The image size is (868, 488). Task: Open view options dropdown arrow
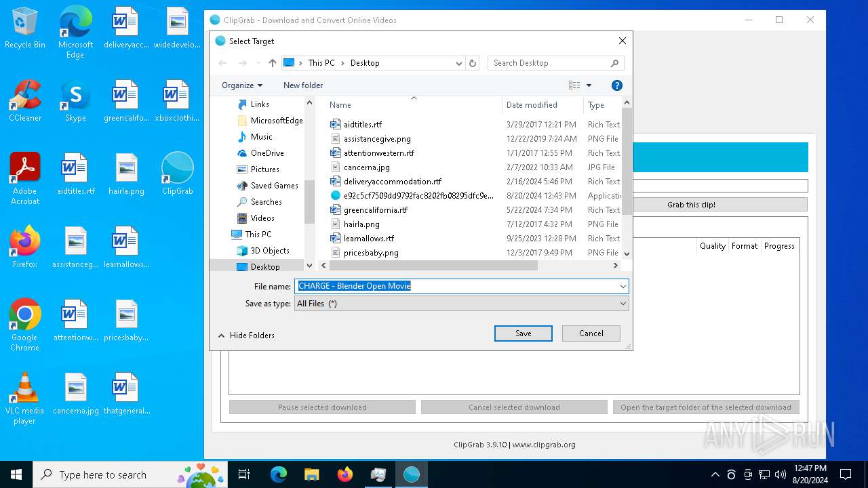coord(589,85)
